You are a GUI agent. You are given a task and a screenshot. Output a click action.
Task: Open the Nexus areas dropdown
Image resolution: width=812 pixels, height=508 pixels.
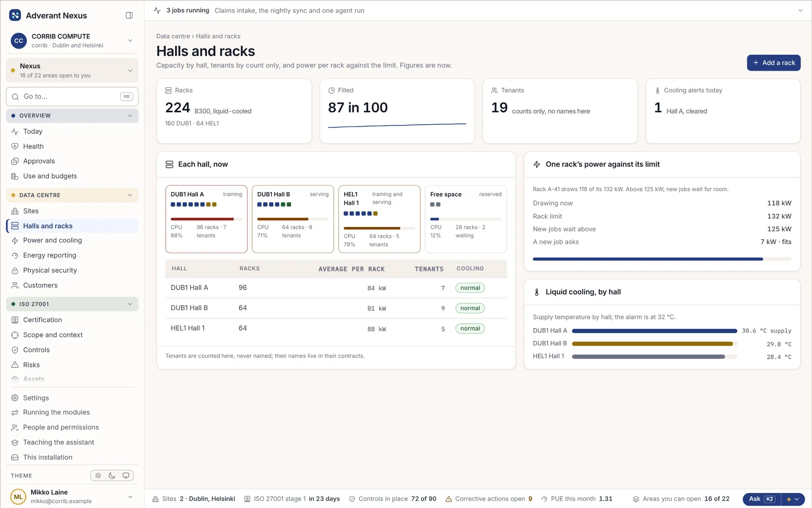(x=72, y=70)
